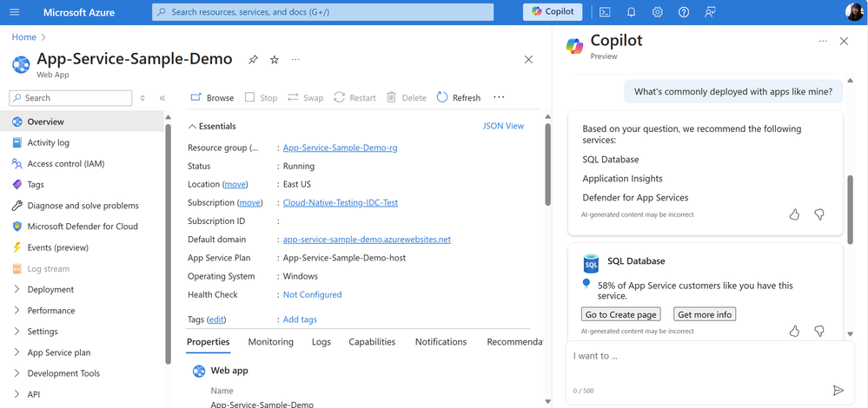Click move link next to Subscription
This screenshot has height=408, width=868.
pos(250,202)
